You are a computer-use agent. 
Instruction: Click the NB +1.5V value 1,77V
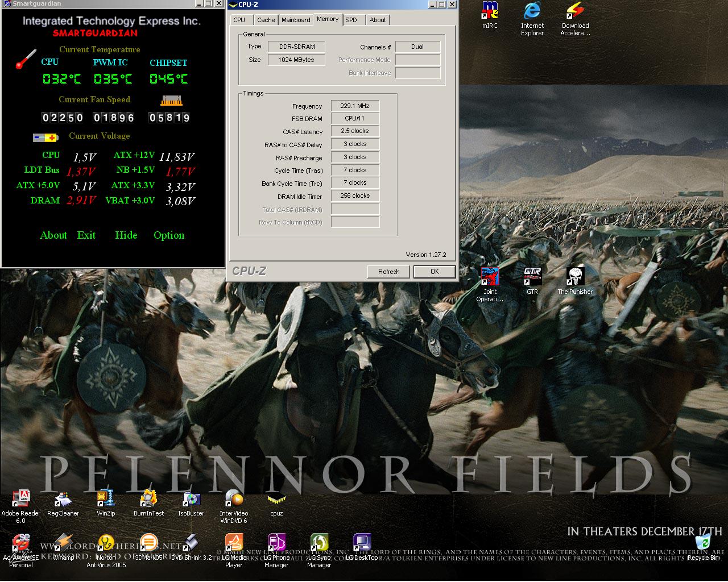[x=180, y=172]
